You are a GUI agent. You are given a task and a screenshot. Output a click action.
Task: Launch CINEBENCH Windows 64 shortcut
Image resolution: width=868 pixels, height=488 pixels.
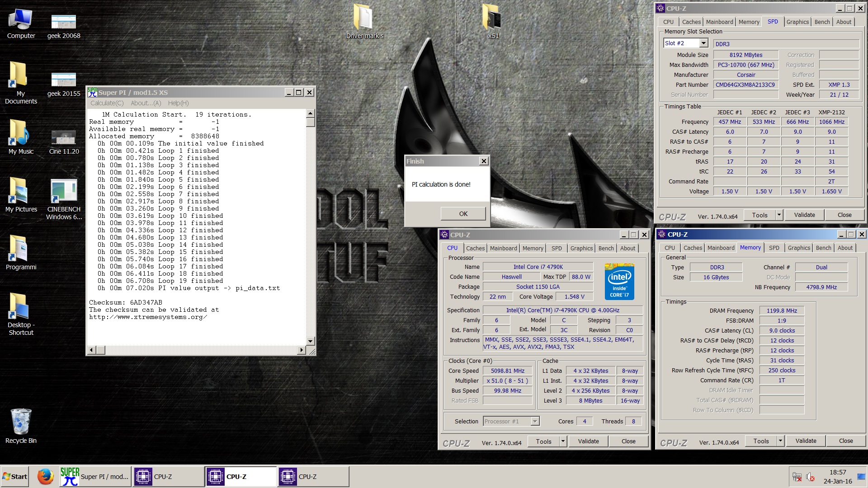click(64, 199)
